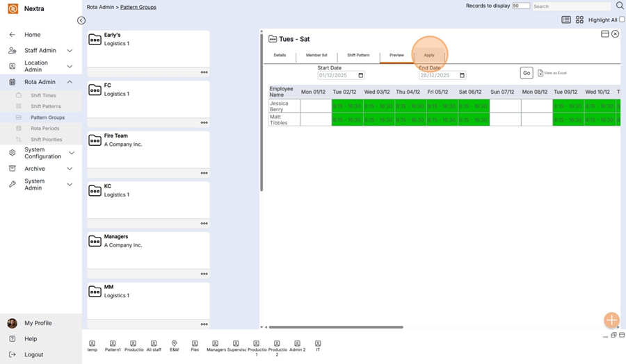
Task: Click the magnifier search icon
Action: tap(620, 6)
